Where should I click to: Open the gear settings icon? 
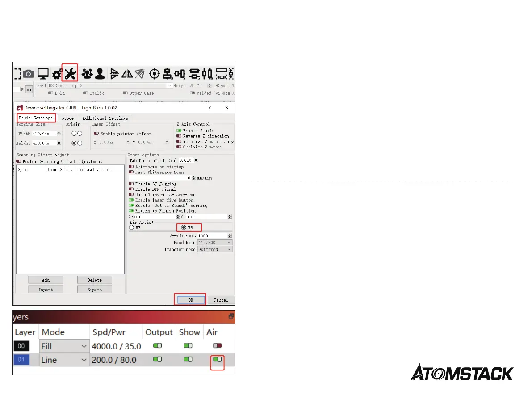[x=56, y=74]
